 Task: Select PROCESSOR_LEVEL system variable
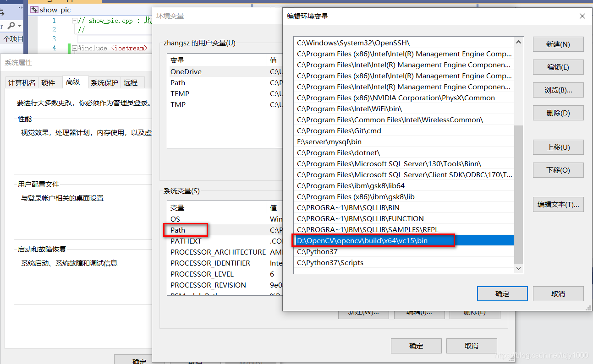click(225, 274)
